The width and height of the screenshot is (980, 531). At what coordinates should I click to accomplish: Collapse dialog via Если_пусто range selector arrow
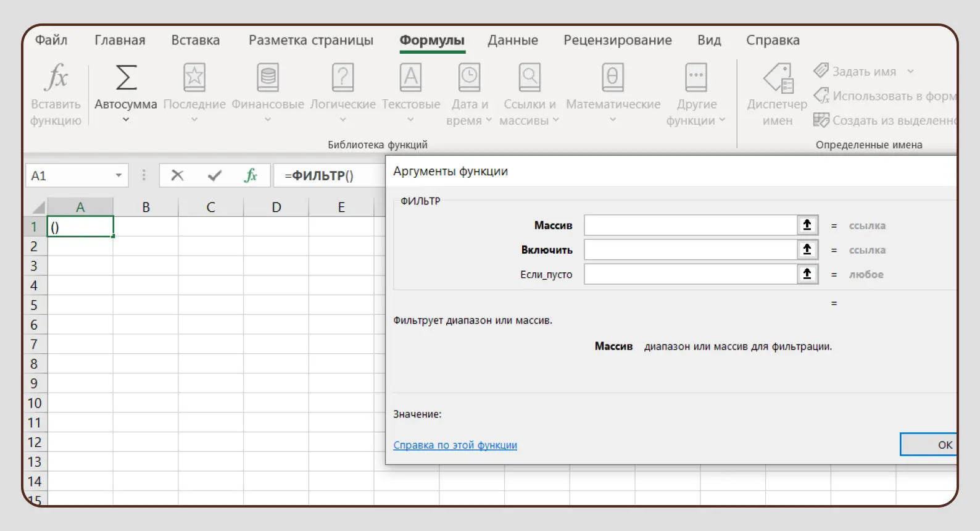[x=807, y=274]
